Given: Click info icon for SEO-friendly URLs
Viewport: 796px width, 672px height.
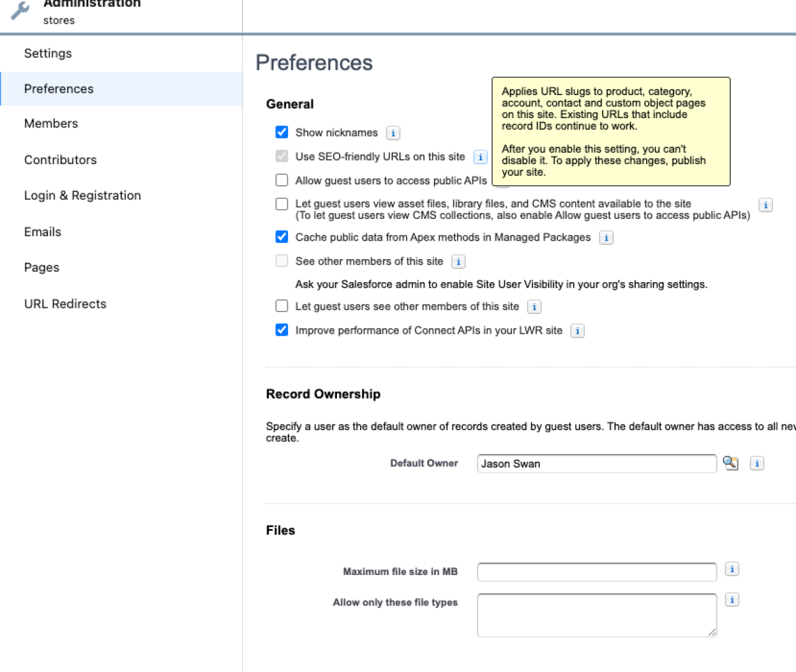Looking at the screenshot, I should (480, 157).
